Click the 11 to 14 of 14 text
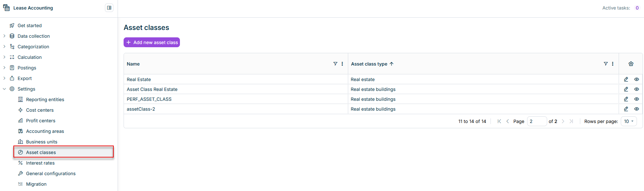Image resolution: width=644 pixels, height=191 pixels. (472, 121)
